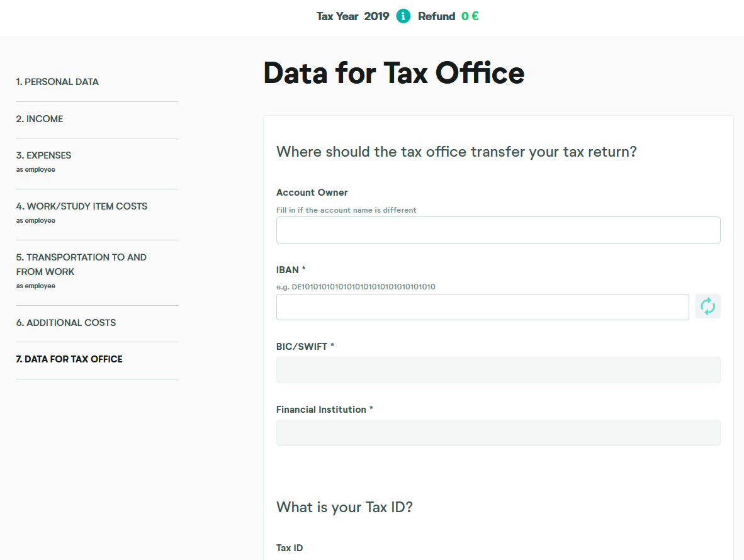The height and width of the screenshot is (560, 744).
Task: Click the IBAN example hint text
Action: tap(356, 286)
